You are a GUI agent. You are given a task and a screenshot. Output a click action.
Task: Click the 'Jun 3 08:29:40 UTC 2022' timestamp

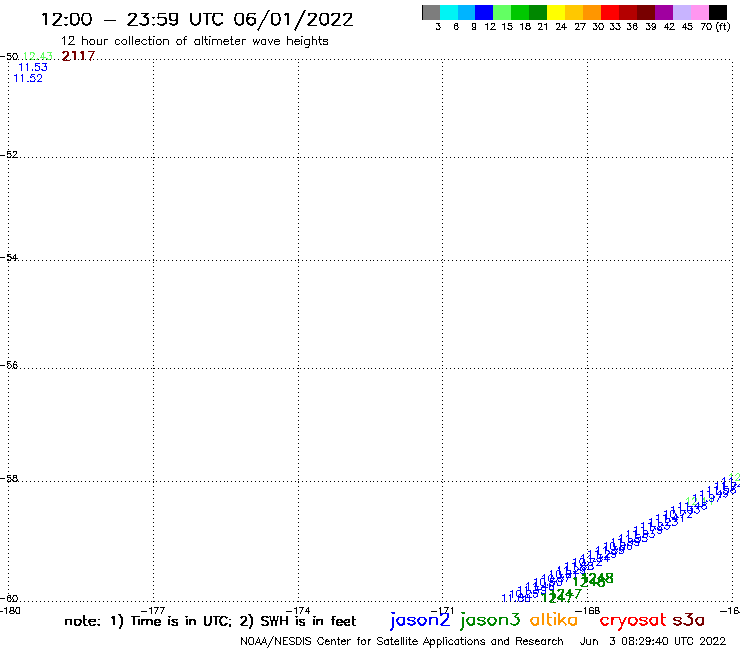point(653,641)
